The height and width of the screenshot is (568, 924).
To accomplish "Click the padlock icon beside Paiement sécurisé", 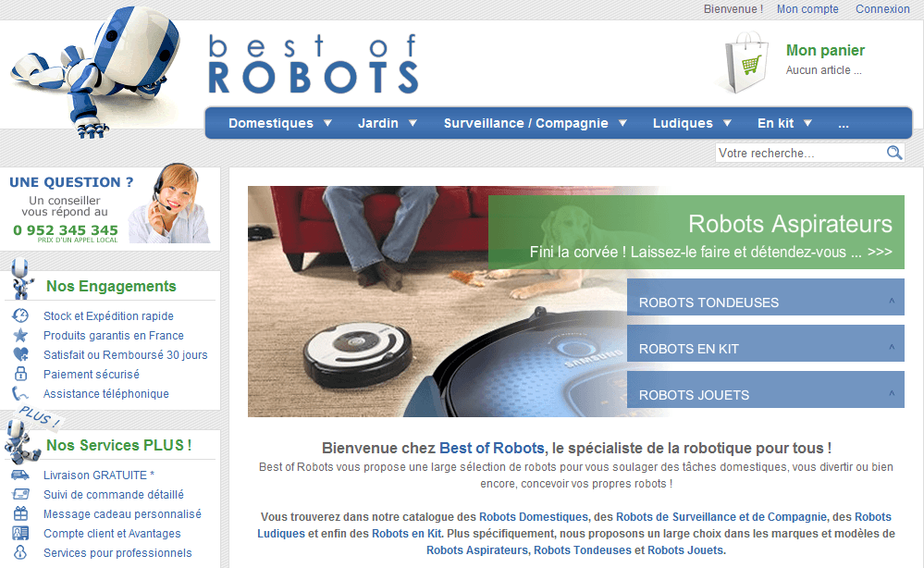I will (20, 374).
